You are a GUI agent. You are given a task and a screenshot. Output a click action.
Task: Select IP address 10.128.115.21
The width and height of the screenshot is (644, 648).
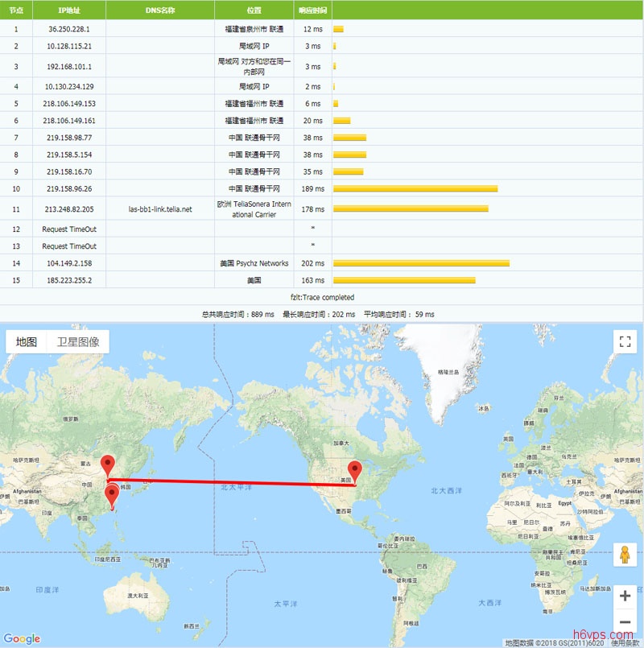click(69, 46)
